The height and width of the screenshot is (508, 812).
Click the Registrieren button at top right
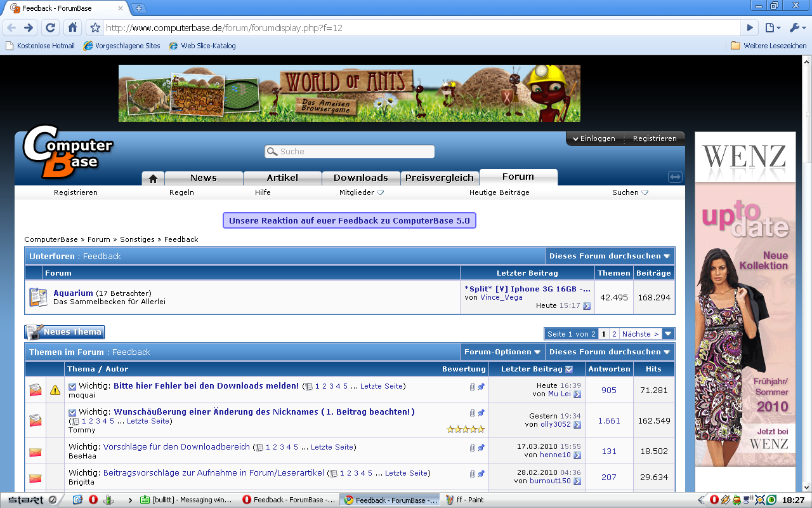pyautogui.click(x=655, y=138)
